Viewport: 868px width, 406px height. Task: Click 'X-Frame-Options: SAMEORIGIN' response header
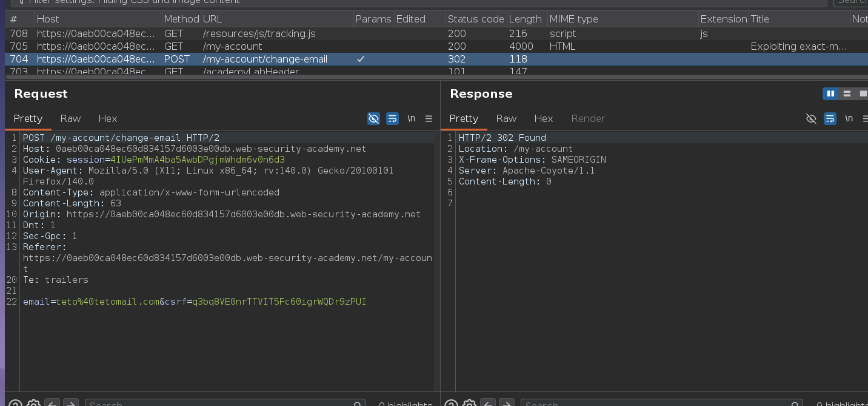point(532,160)
